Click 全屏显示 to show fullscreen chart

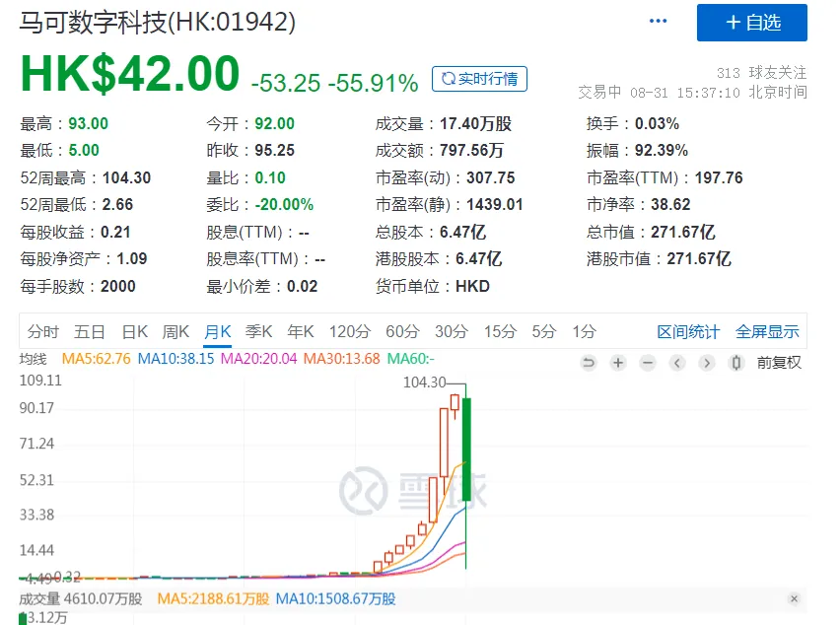[767, 331]
